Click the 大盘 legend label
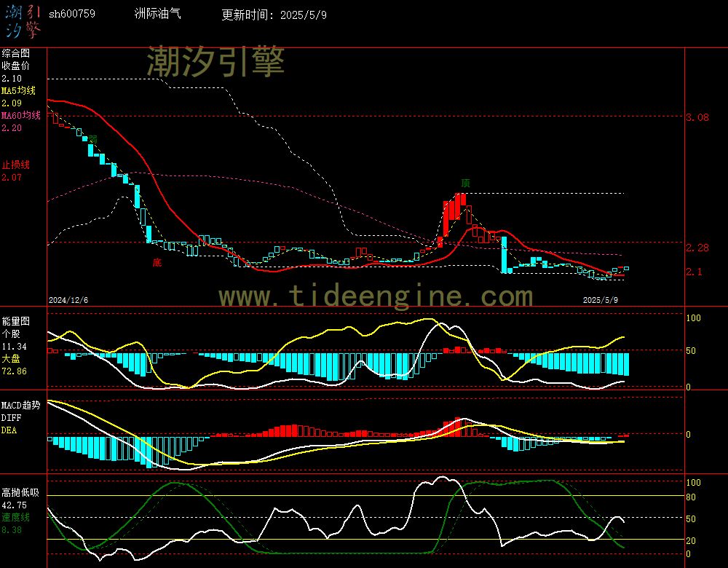The image size is (728, 568). point(11,358)
